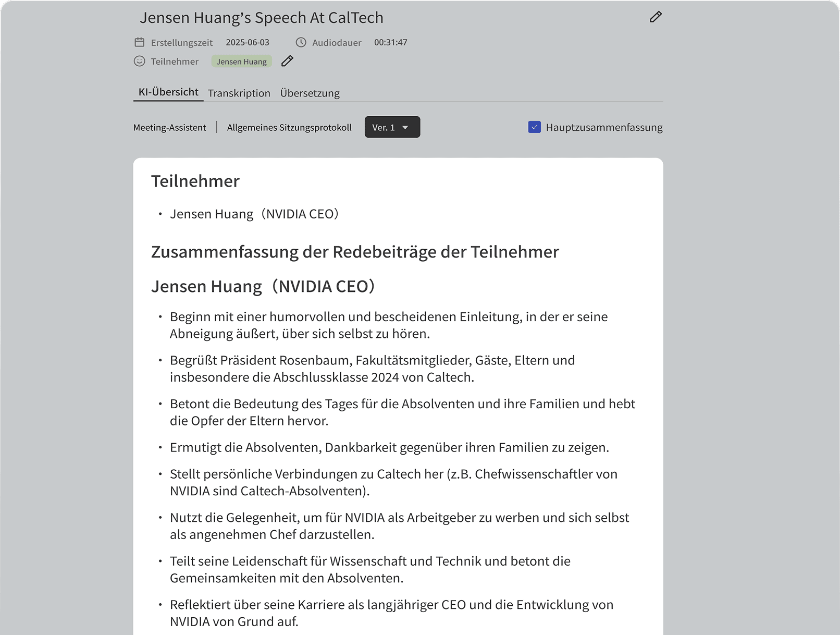Open the Ver. 1 version dropdown
840x635 pixels.
pos(392,127)
